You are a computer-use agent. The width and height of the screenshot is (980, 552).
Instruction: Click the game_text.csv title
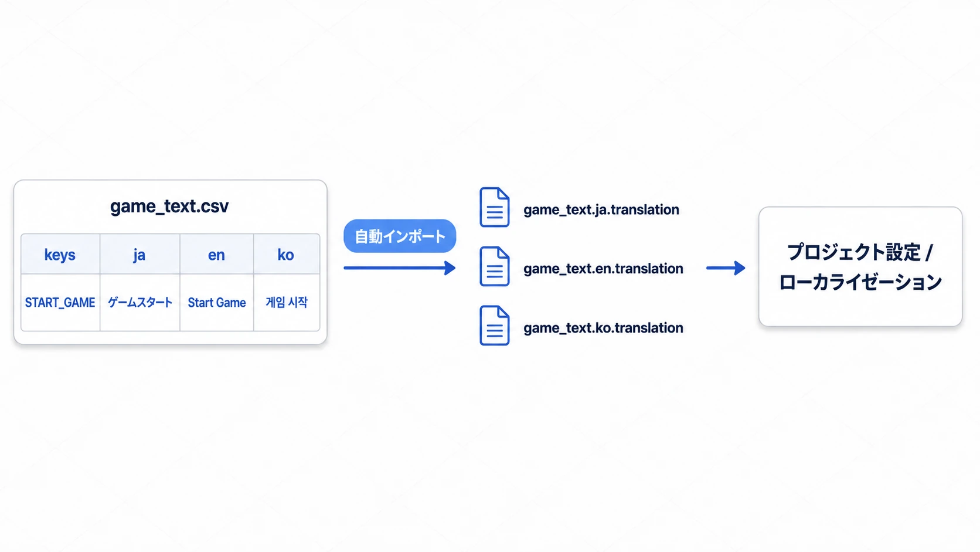[169, 206]
